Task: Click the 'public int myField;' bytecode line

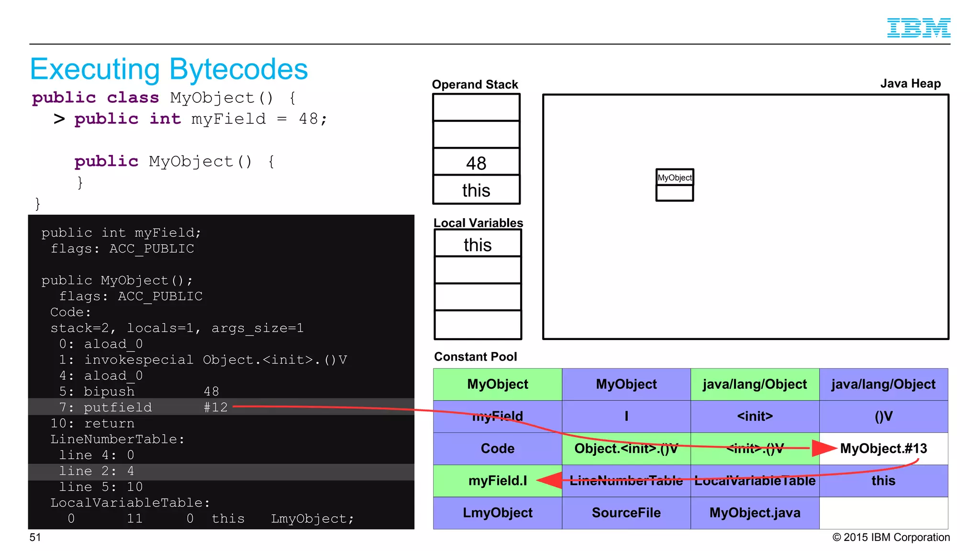Action: tap(121, 233)
